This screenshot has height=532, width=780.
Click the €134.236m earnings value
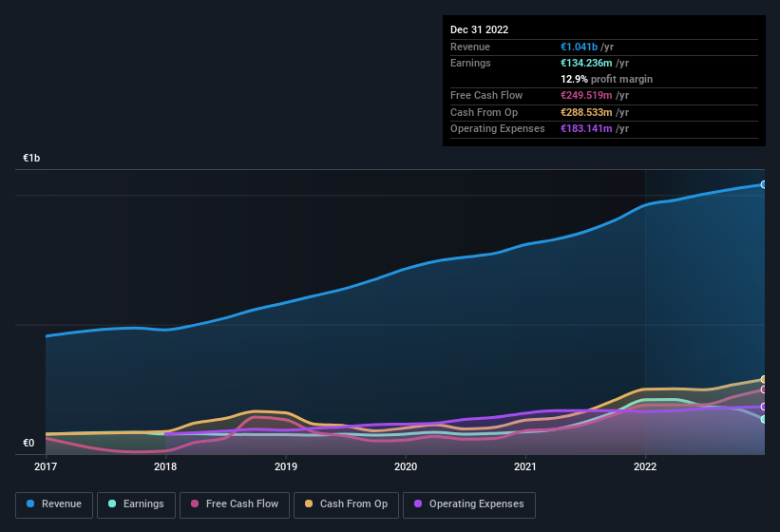586,63
